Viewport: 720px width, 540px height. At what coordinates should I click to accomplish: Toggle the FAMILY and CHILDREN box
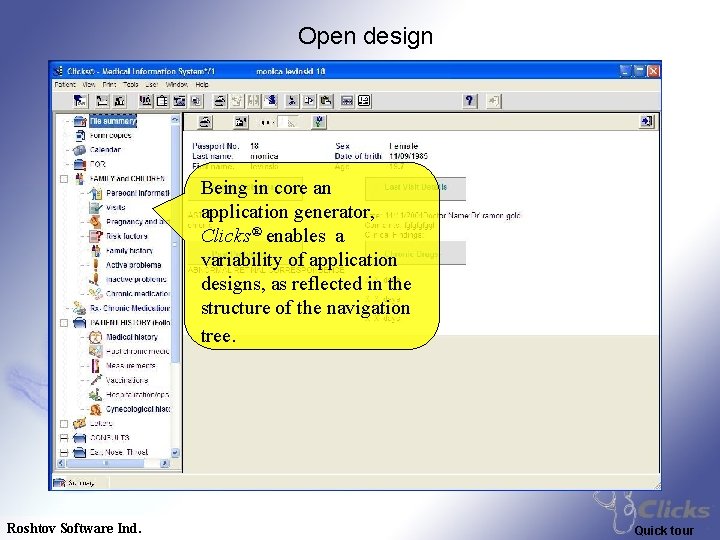click(64, 179)
